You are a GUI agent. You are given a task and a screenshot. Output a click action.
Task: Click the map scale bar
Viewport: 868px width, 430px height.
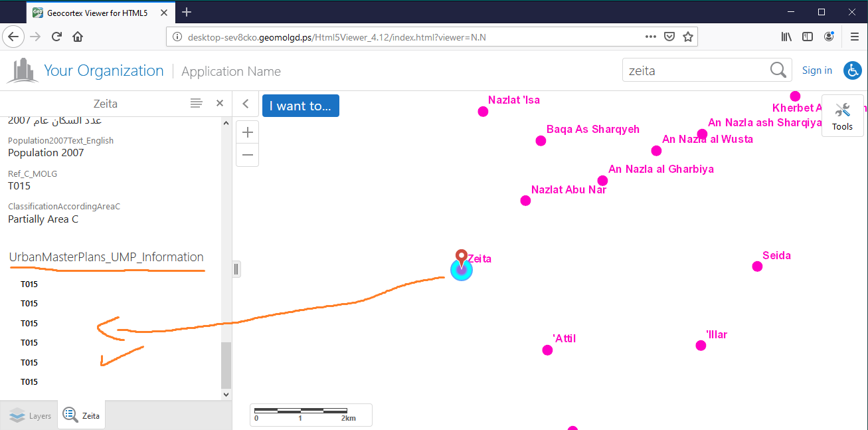(311, 415)
